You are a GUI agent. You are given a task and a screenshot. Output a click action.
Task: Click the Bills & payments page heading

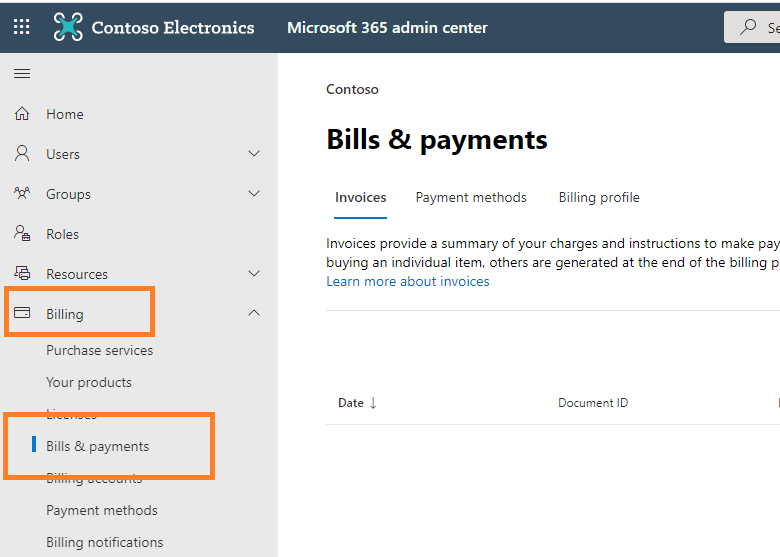[437, 140]
